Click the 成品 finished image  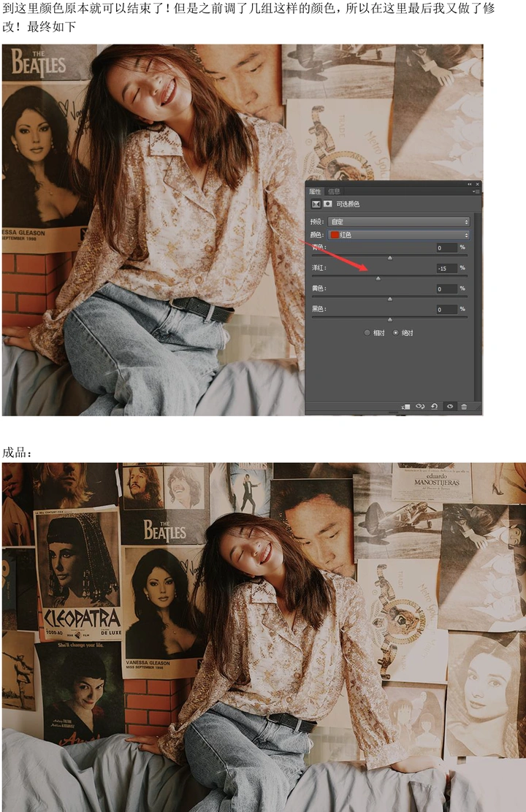click(x=264, y=637)
